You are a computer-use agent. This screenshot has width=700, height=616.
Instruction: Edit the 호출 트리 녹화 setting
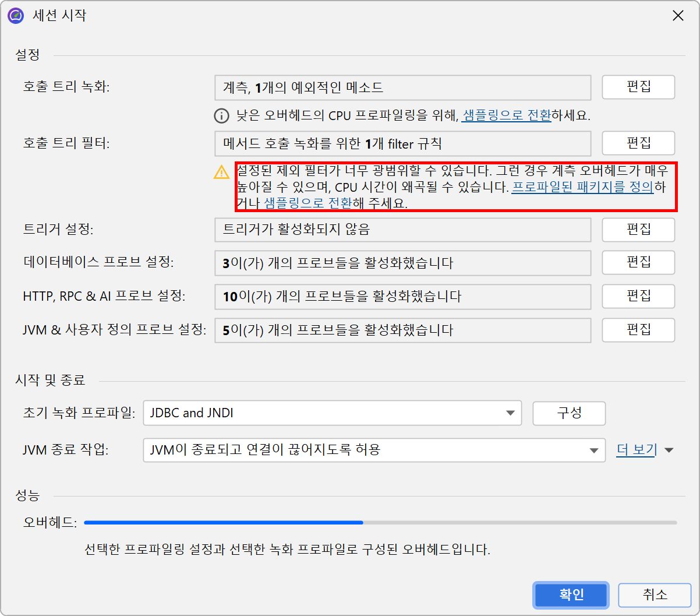coord(638,87)
